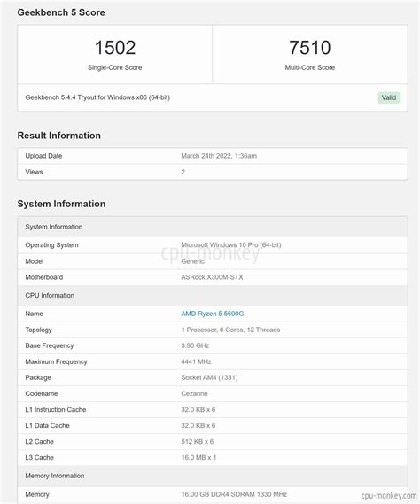Click the Multi-Core Score label
This screenshot has height=504, width=420.
click(x=310, y=67)
